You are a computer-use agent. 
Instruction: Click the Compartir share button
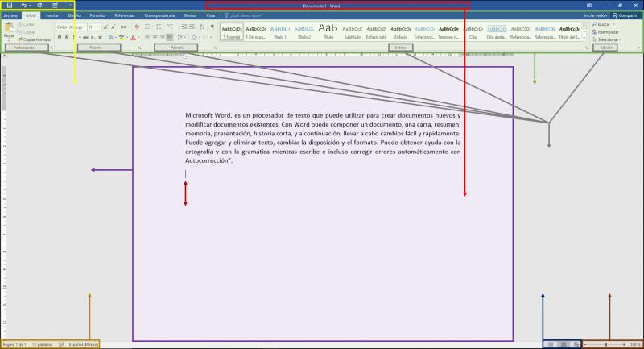[x=625, y=15]
